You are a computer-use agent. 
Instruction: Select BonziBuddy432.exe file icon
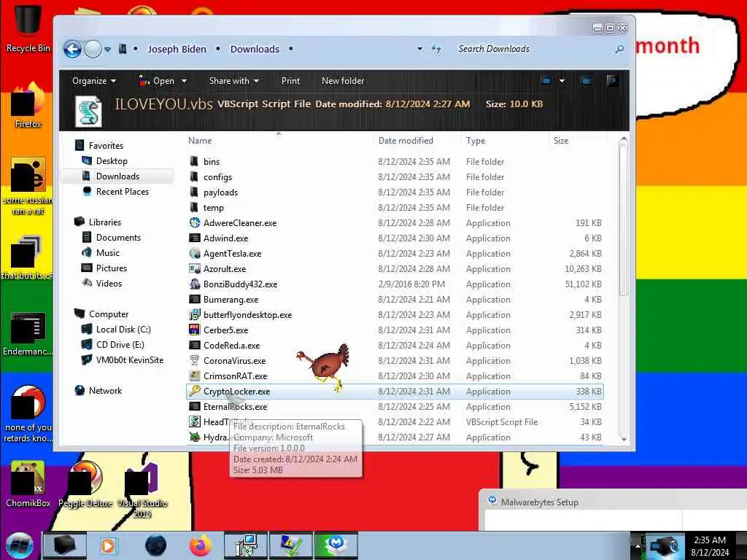point(194,284)
